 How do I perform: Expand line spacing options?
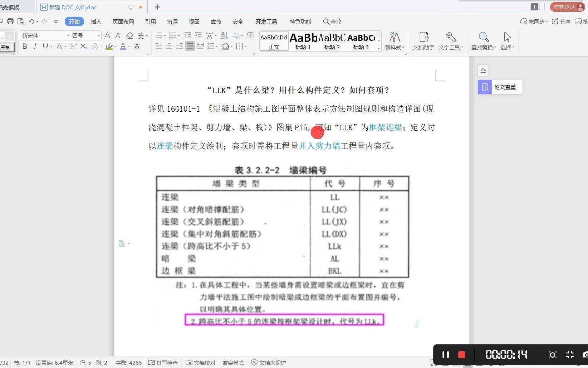coord(217,47)
